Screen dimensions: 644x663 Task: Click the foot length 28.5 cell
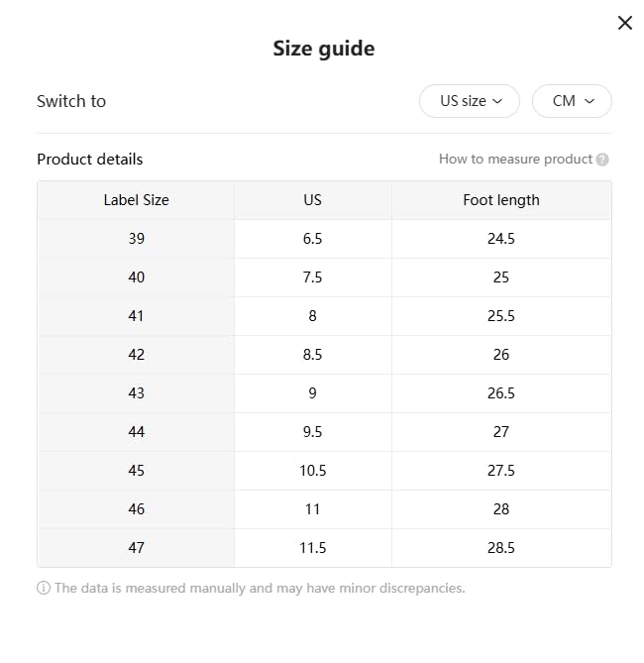click(x=501, y=548)
